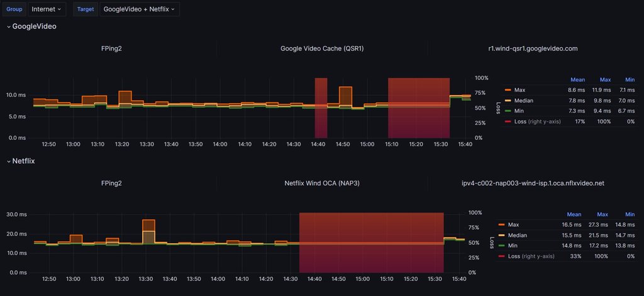The width and height of the screenshot is (644, 296).
Task: Open the Google Video Cache (QSR1) panel title
Action: (x=322, y=48)
